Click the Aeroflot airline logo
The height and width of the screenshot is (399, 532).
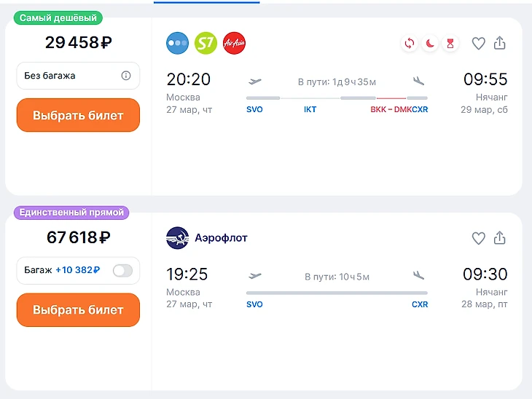pos(178,238)
